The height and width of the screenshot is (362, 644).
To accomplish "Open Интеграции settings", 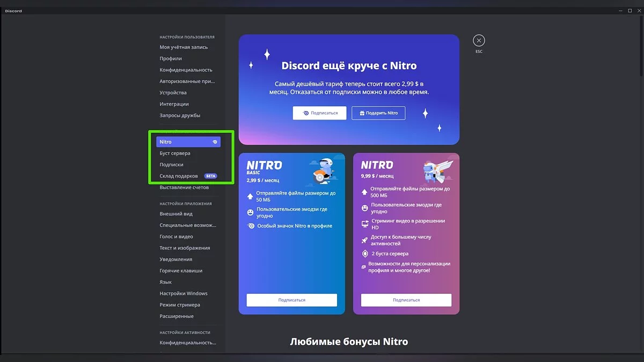I will [x=174, y=104].
